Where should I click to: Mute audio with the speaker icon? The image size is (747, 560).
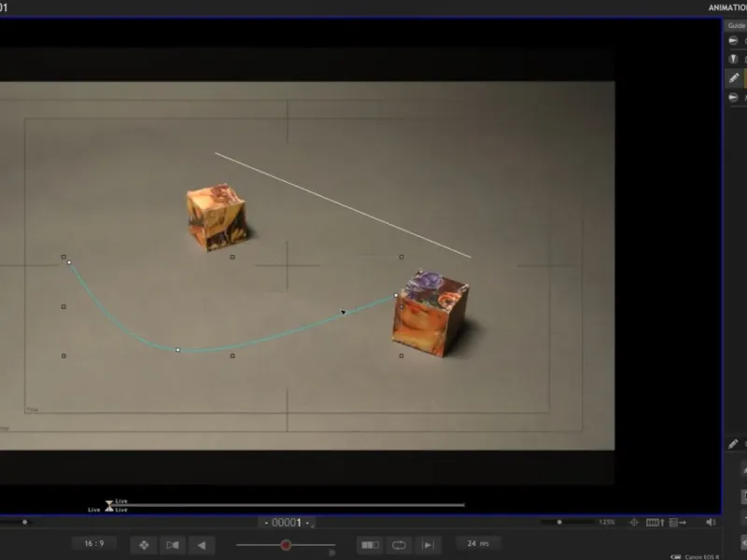pyautogui.click(x=711, y=523)
